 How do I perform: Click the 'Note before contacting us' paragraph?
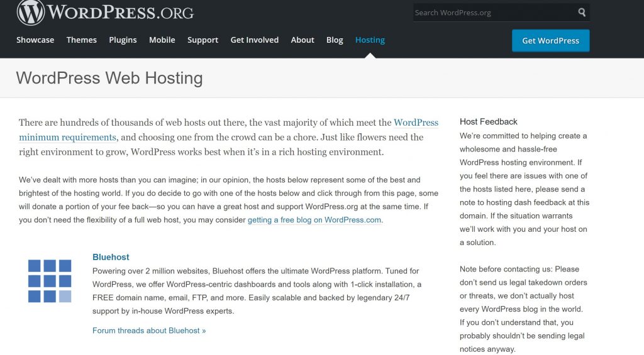tap(524, 309)
